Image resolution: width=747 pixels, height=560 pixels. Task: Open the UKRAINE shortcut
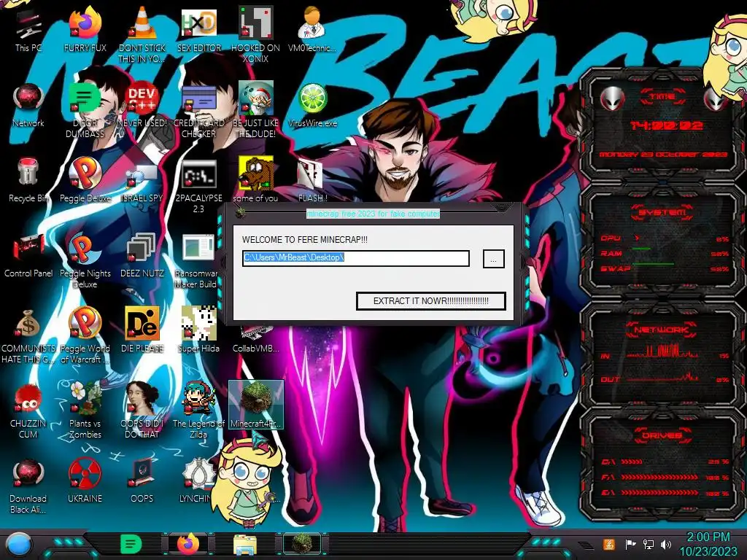[x=85, y=481]
